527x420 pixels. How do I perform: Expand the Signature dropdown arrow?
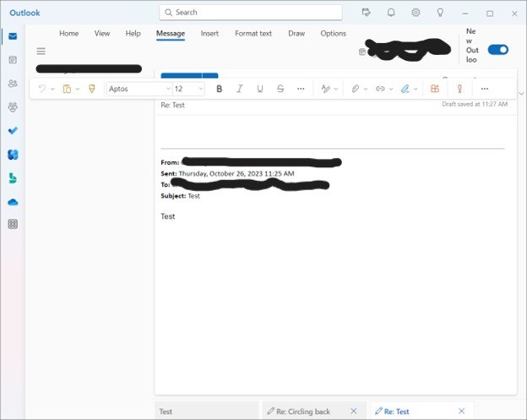tap(416, 89)
